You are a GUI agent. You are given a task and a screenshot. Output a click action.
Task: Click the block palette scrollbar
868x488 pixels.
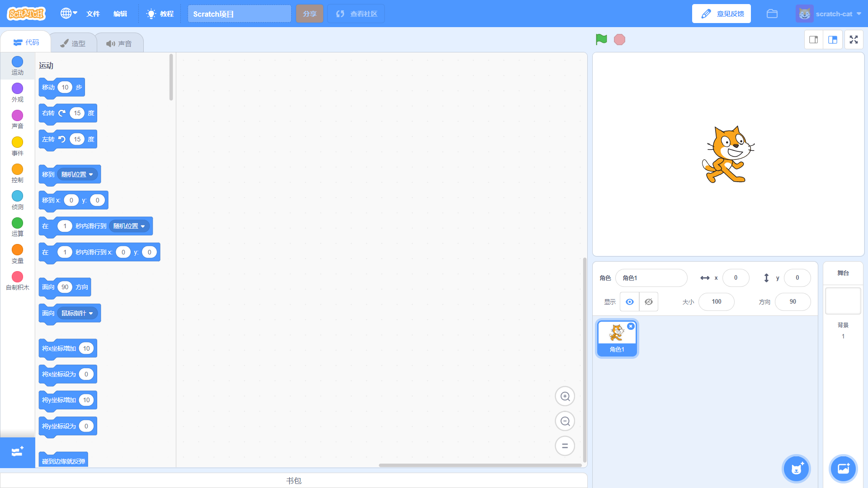click(171, 77)
